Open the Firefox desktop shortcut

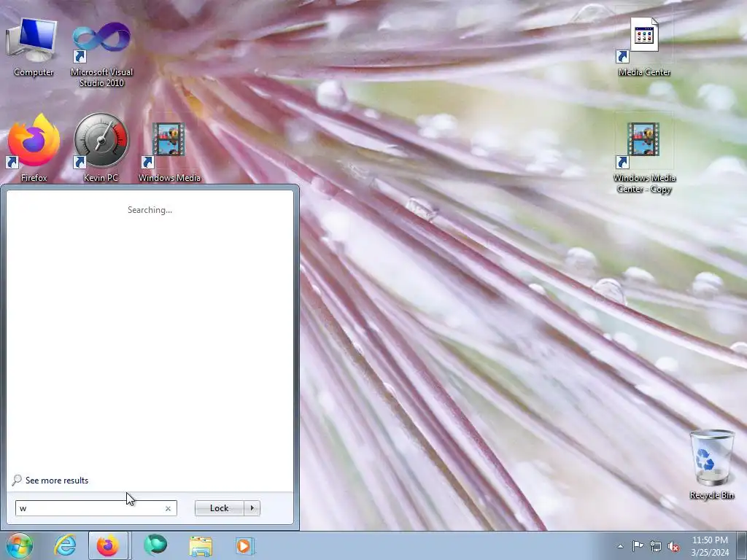tap(34, 147)
